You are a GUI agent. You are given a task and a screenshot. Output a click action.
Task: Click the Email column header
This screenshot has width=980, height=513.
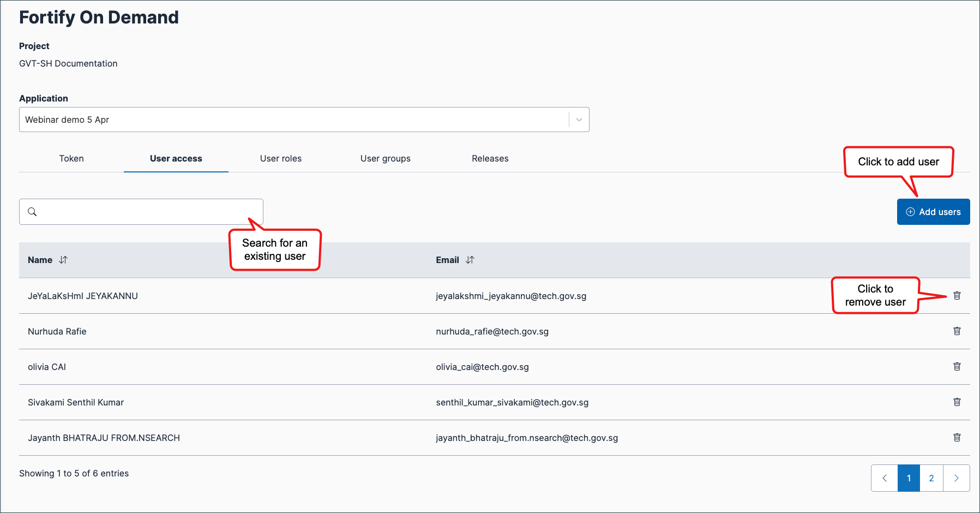(447, 260)
